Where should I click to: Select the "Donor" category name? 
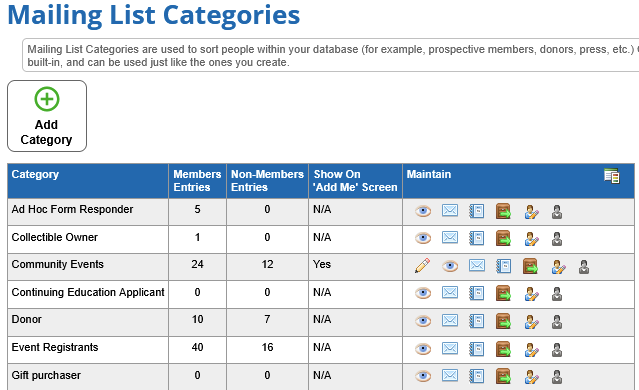coord(26,319)
